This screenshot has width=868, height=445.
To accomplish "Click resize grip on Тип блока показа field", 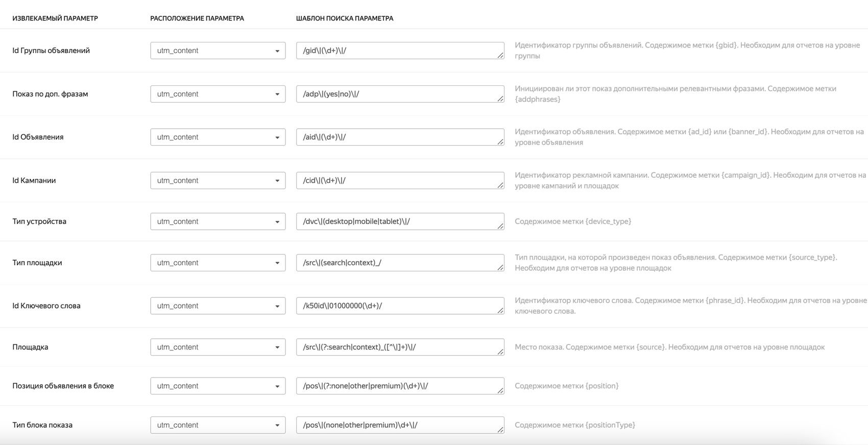I will (x=500, y=430).
